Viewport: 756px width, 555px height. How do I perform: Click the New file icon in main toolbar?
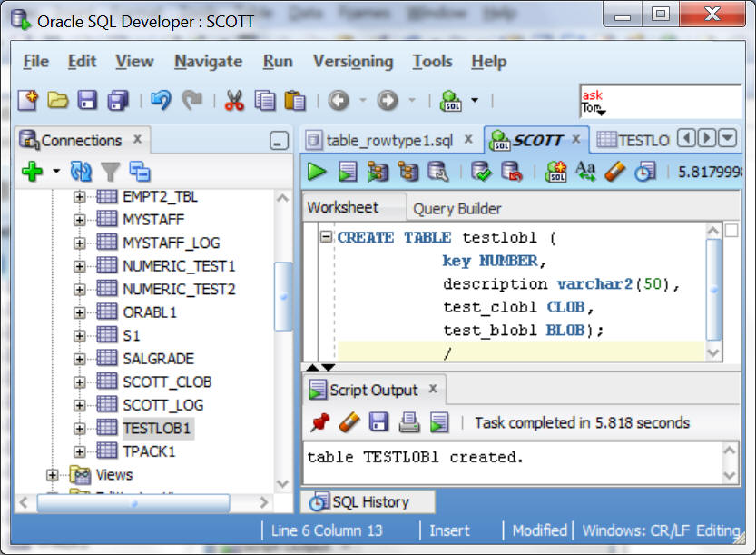(28, 101)
